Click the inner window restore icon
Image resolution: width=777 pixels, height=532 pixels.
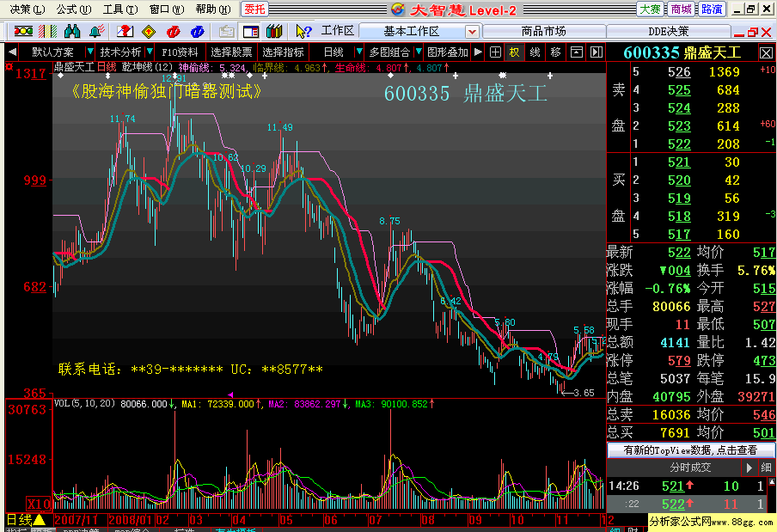pos(753,32)
